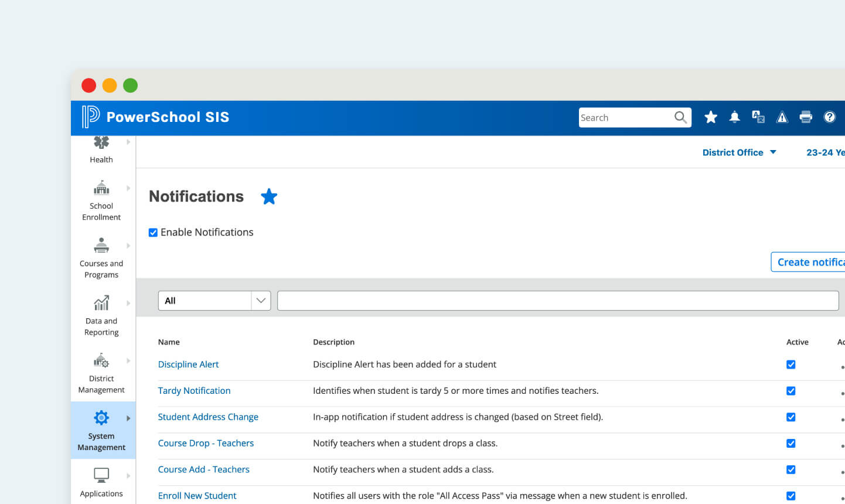Image resolution: width=845 pixels, height=504 pixels.
Task: Click the favorites star in the header
Action: [x=711, y=117]
